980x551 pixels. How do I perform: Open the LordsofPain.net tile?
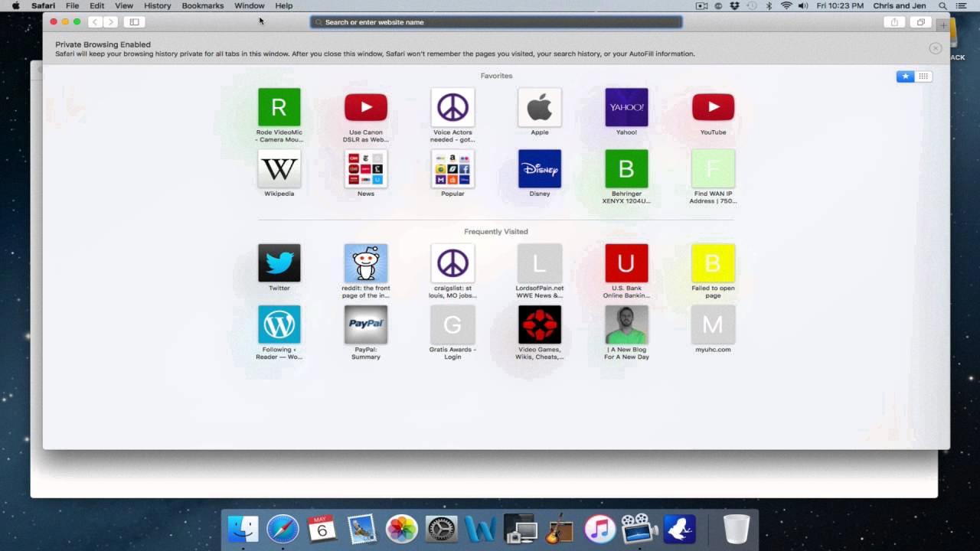click(x=540, y=263)
